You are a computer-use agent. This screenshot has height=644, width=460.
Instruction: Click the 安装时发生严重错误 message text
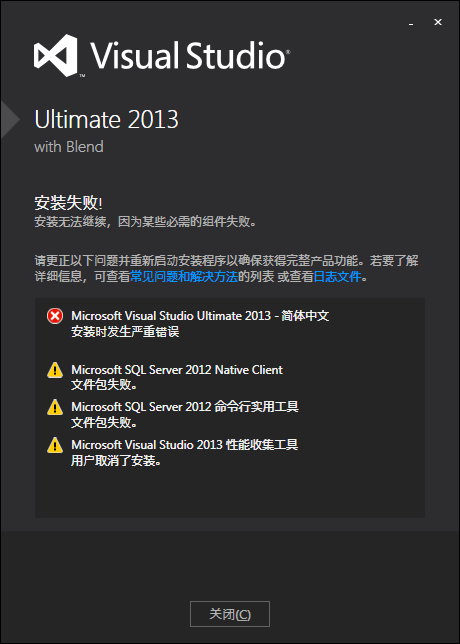coord(125,332)
